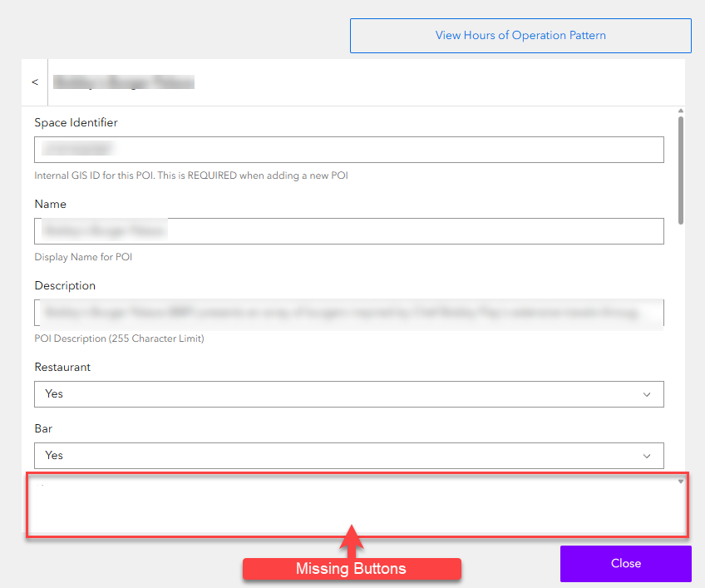Screen dimensions: 705x588
Task: Select the Space Identifier input field
Action: tap(349, 149)
